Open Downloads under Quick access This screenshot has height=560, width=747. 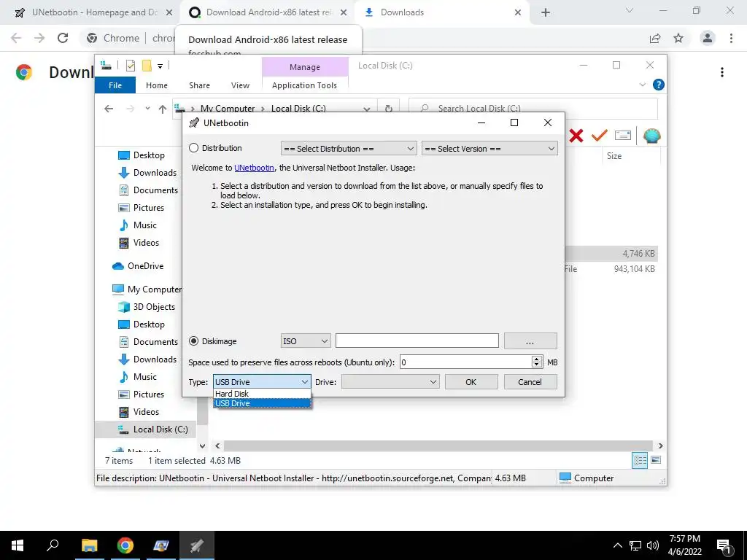[x=147, y=173]
